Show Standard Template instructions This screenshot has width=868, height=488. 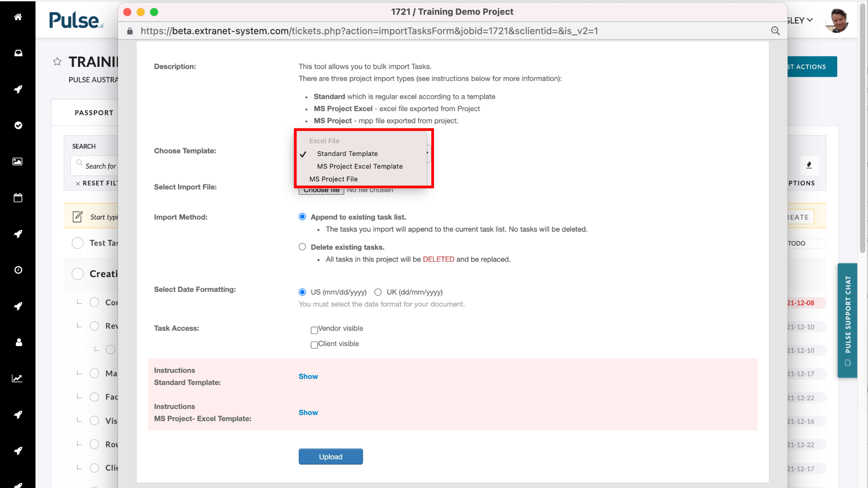308,376
